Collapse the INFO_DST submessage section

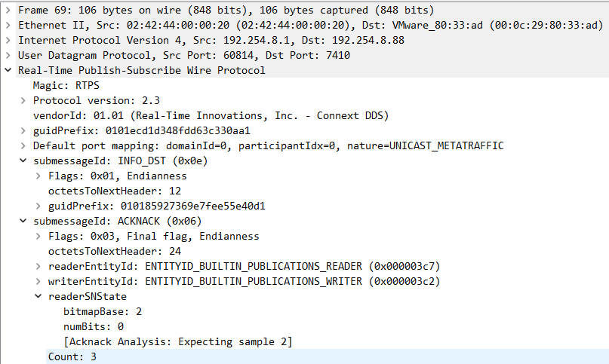23,161
